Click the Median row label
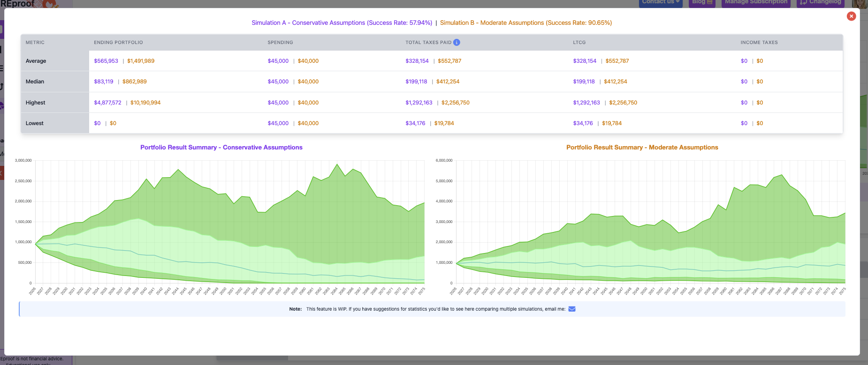 pyautogui.click(x=35, y=82)
